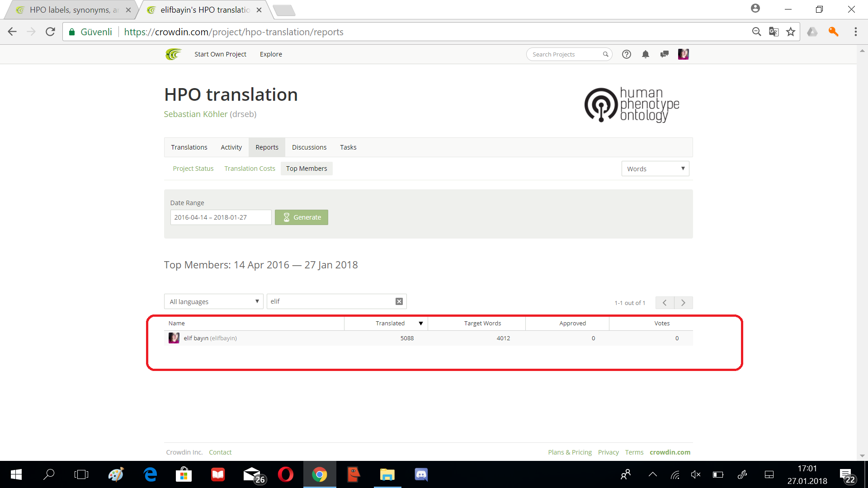The height and width of the screenshot is (488, 868).
Task: Click the Date Range input field
Action: click(x=221, y=217)
